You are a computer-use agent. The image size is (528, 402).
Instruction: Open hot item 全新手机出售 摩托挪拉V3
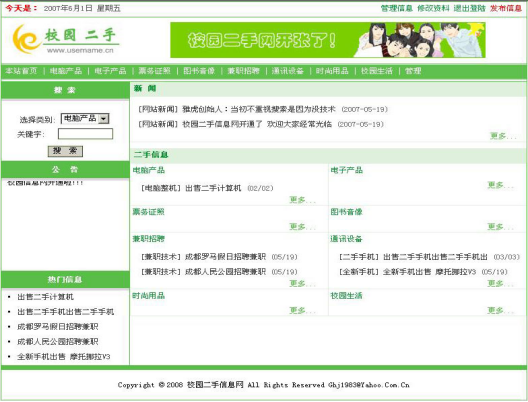pyautogui.click(x=64, y=357)
